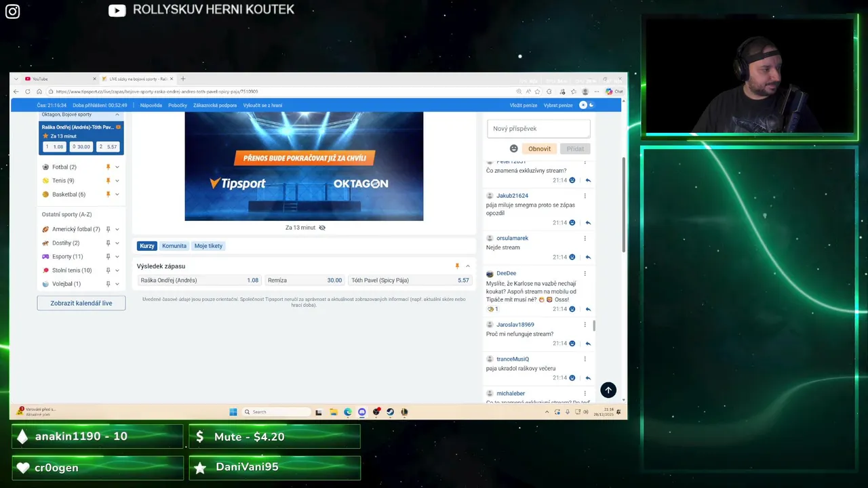Click the Esporty gamepad icon

[x=45, y=256]
